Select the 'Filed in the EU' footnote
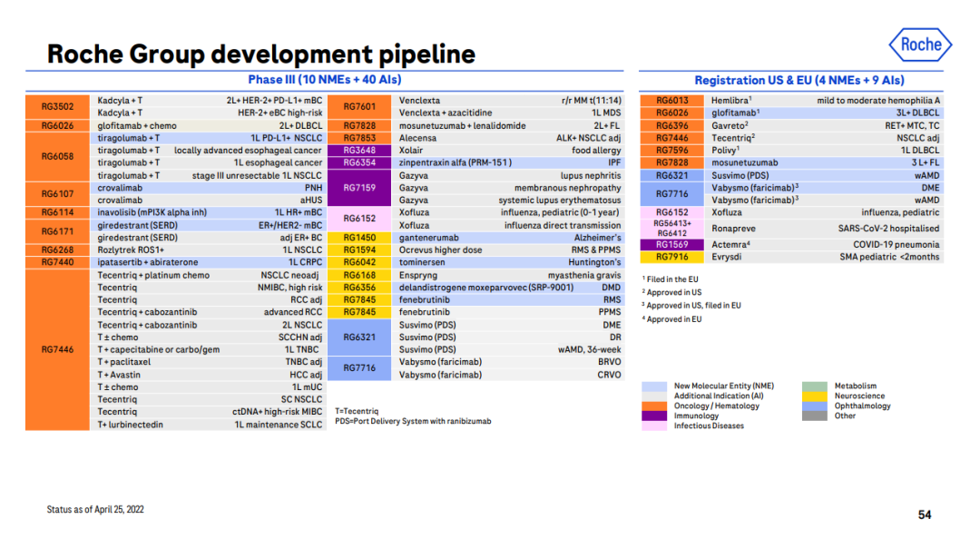This screenshot has height=548, width=980. coord(670,279)
